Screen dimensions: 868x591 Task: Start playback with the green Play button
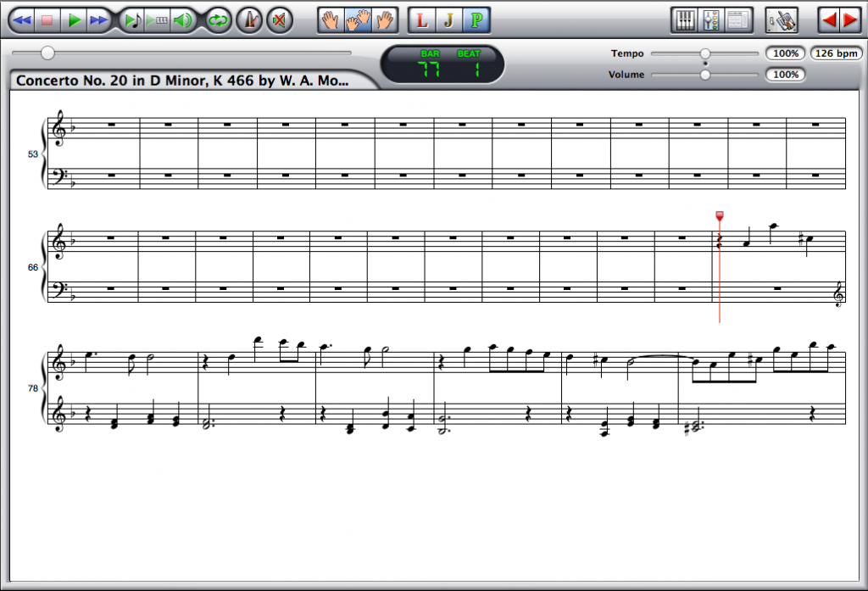74,20
